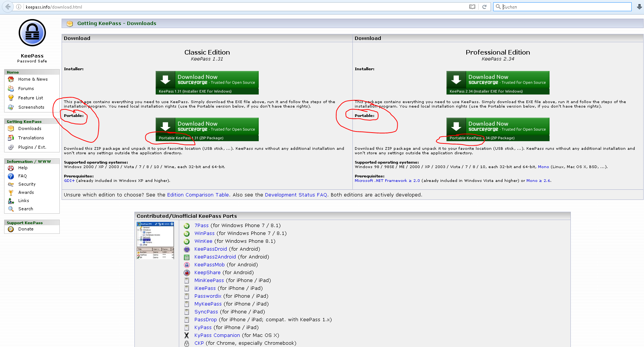
Task: Open the Security page link
Action: 27,184
